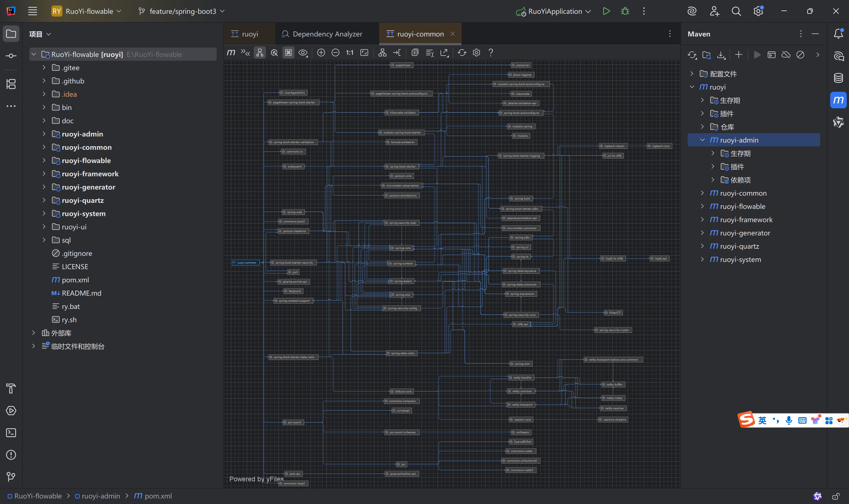Expand the ruoyi-framework folder in project tree
The image size is (849, 504).
(44, 174)
